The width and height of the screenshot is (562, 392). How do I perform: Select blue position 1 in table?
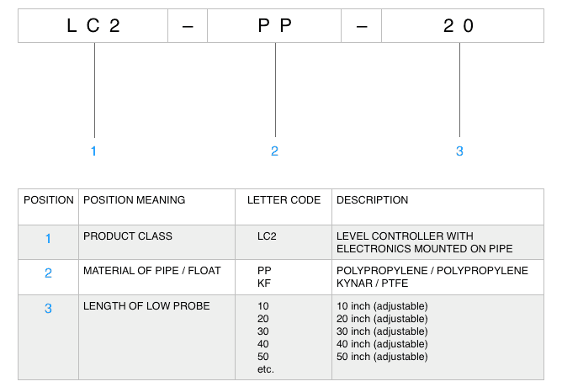[48, 239]
